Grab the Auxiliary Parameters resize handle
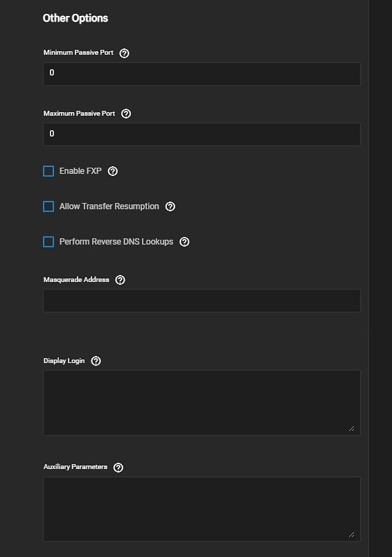 [352, 535]
